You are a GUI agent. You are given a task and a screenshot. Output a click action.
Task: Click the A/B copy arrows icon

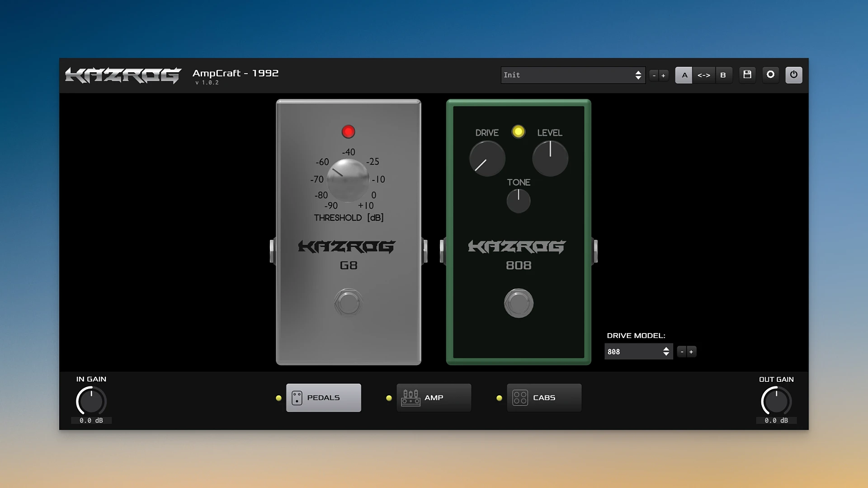tap(704, 75)
